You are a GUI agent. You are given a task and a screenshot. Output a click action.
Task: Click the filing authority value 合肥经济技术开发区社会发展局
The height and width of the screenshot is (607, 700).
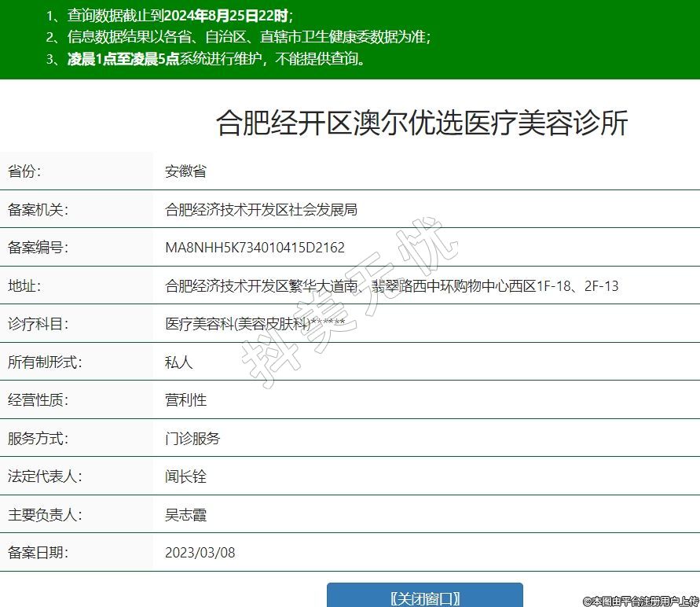pyautogui.click(x=261, y=210)
